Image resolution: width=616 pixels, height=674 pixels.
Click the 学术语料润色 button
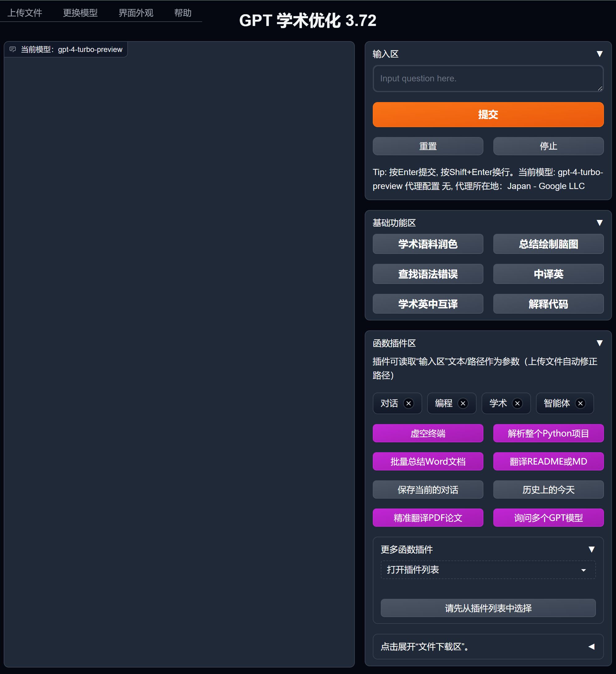(x=427, y=244)
